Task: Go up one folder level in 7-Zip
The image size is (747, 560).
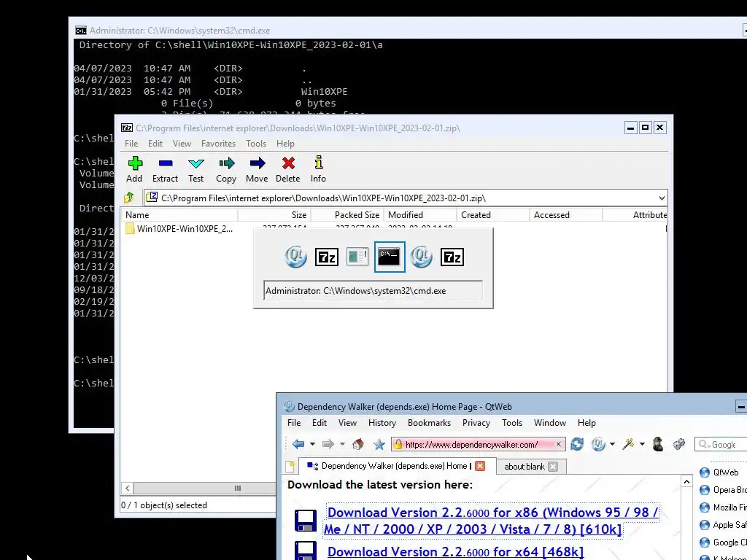Action: pyautogui.click(x=129, y=198)
